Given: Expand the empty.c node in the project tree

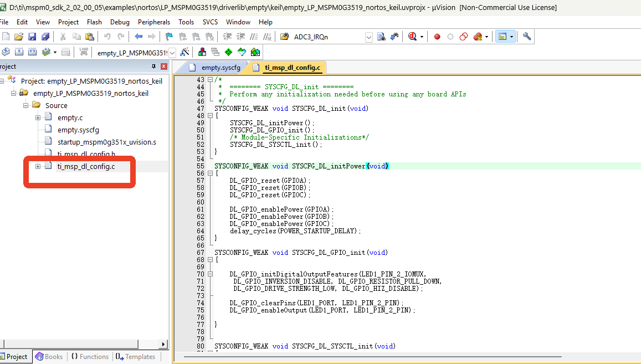Looking at the screenshot, I should [38, 118].
